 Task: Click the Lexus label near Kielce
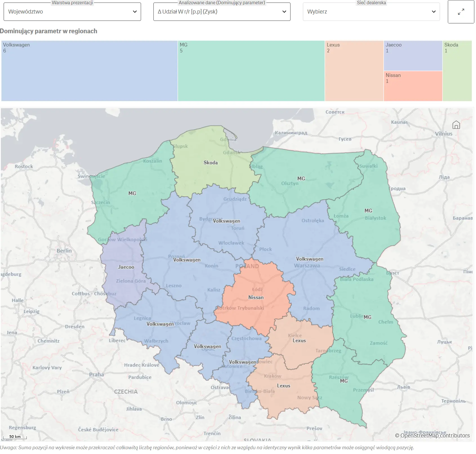click(299, 340)
